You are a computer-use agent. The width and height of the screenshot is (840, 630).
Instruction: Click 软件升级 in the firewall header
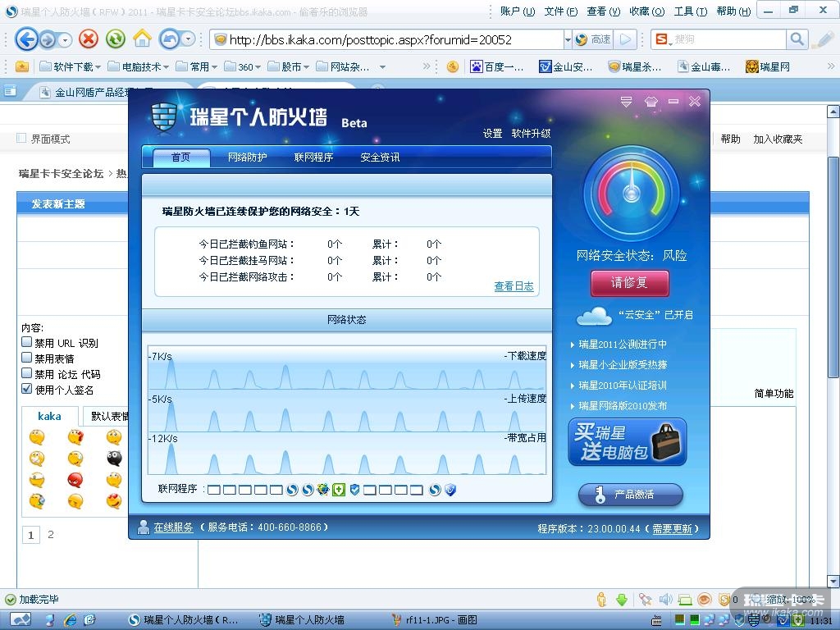click(531, 134)
